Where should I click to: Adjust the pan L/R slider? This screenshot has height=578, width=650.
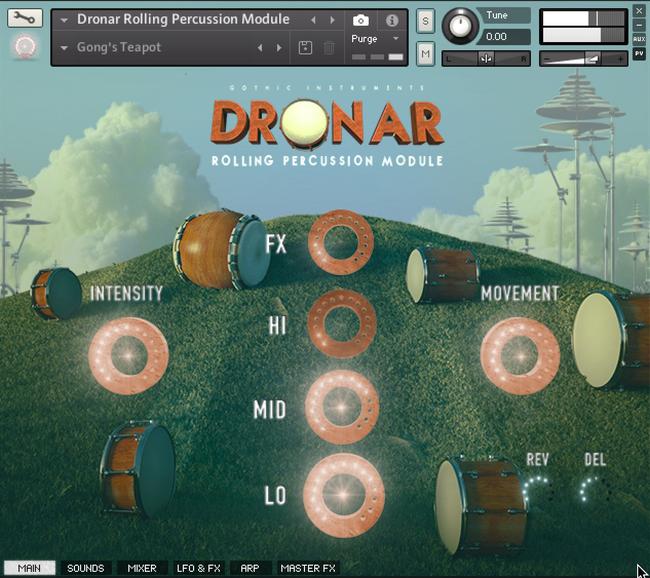[486, 59]
